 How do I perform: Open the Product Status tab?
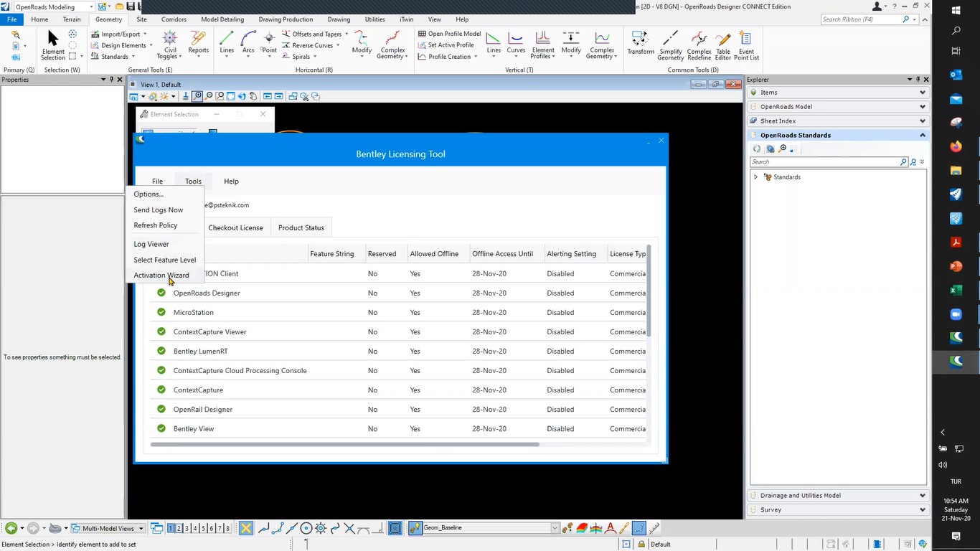point(301,228)
